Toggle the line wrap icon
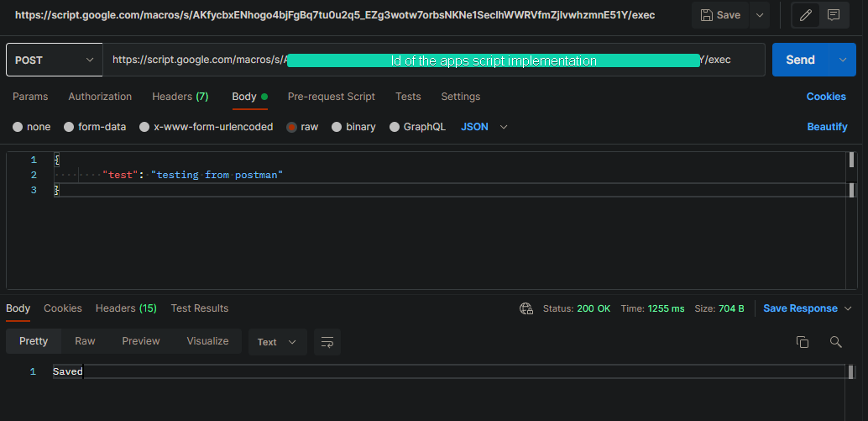The width and height of the screenshot is (868, 421). pos(327,342)
